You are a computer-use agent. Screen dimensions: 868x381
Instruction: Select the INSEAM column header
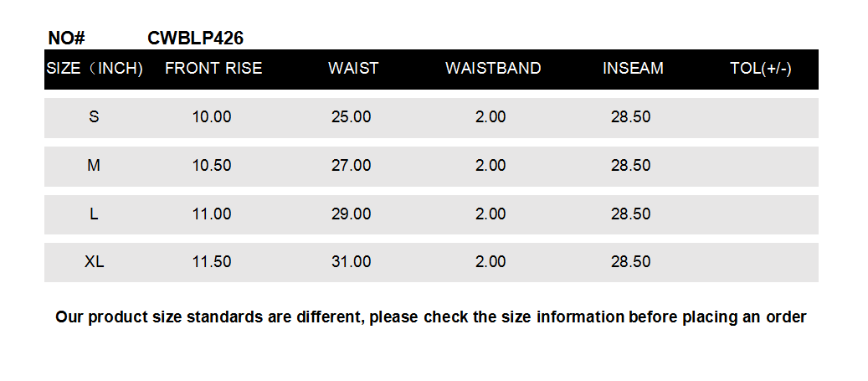[x=633, y=69]
